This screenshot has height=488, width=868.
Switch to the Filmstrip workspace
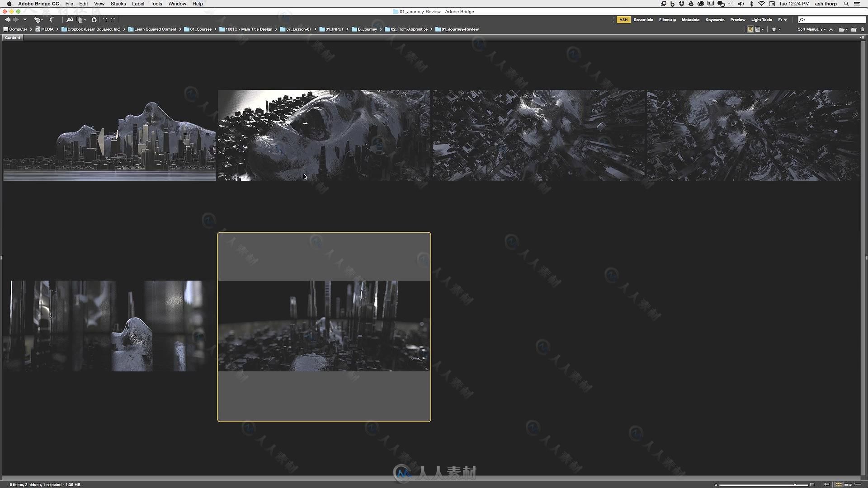tap(667, 20)
